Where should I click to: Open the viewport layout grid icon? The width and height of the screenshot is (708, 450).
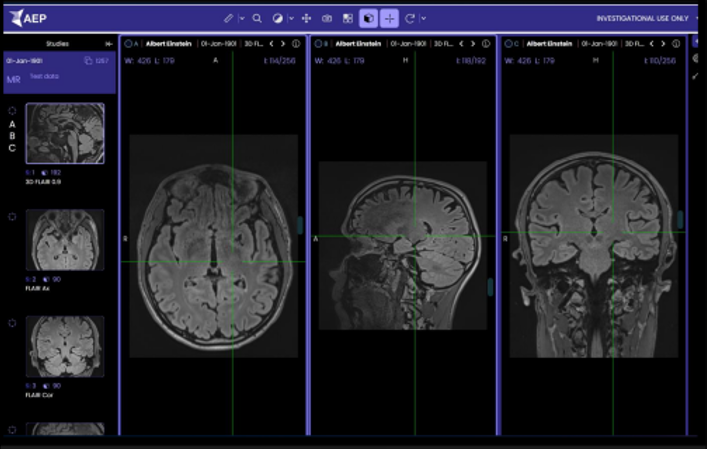(x=347, y=18)
